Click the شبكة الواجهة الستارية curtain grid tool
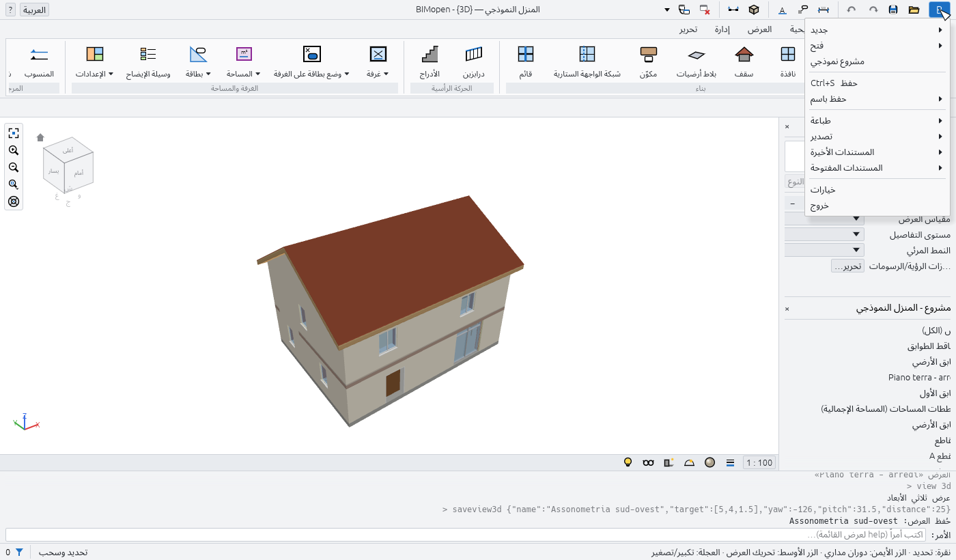 click(x=587, y=61)
